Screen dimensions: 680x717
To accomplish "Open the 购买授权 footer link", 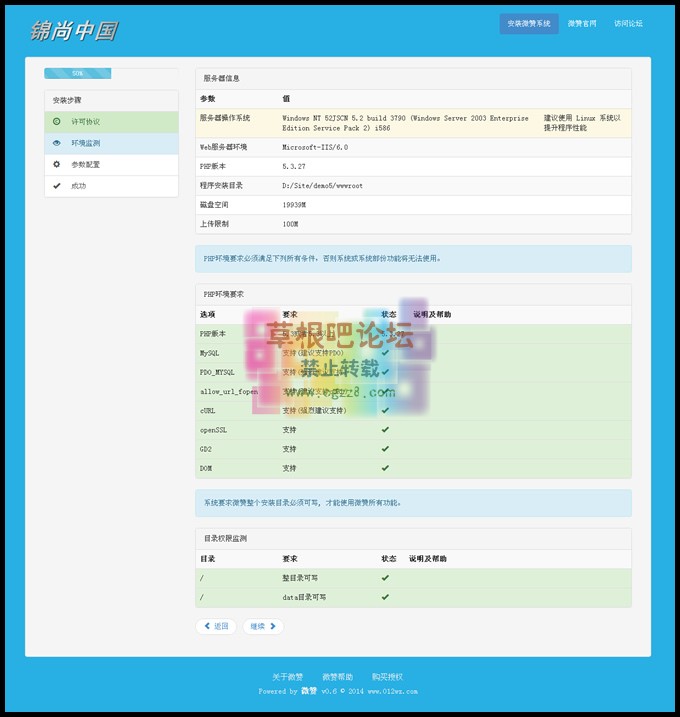I will click(x=387, y=677).
